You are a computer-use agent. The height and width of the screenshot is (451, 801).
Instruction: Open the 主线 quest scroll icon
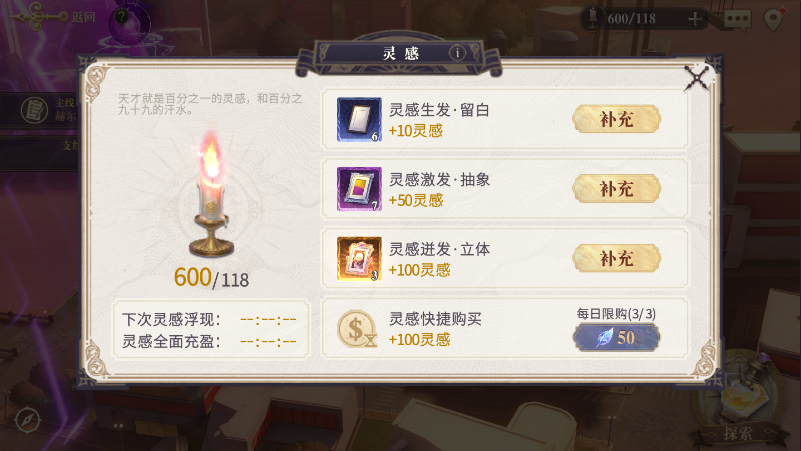pos(34,110)
